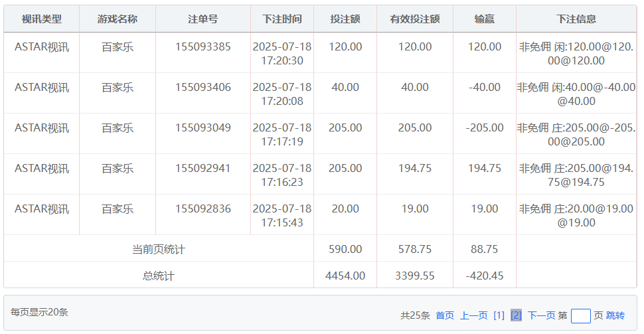Click the 下注时间 column header
644x334 pixels.
tap(282, 19)
